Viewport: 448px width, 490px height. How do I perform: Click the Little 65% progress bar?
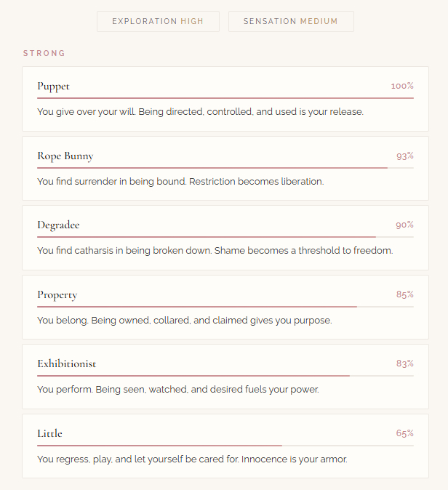(x=225, y=445)
